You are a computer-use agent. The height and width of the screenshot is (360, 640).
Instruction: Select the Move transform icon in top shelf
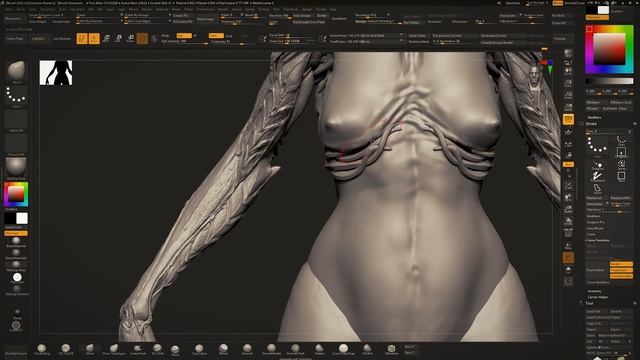click(x=106, y=38)
